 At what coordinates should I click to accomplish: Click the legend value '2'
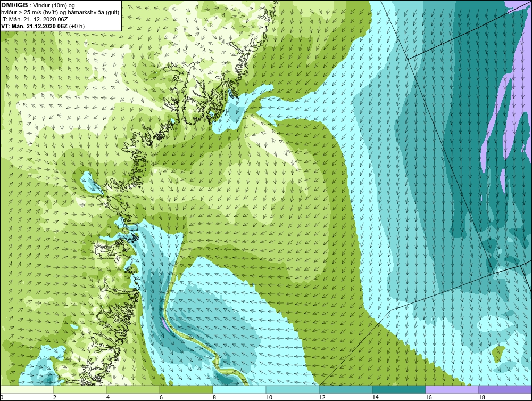point(55,397)
